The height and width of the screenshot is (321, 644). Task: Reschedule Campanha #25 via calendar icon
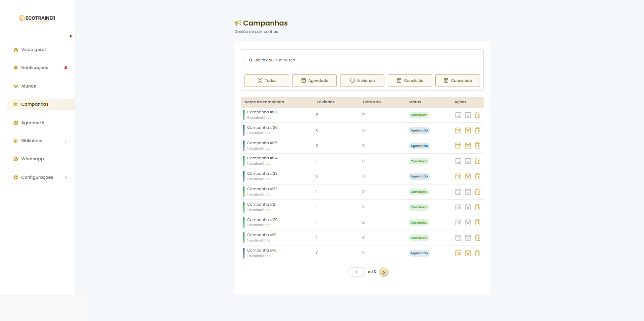458,146
